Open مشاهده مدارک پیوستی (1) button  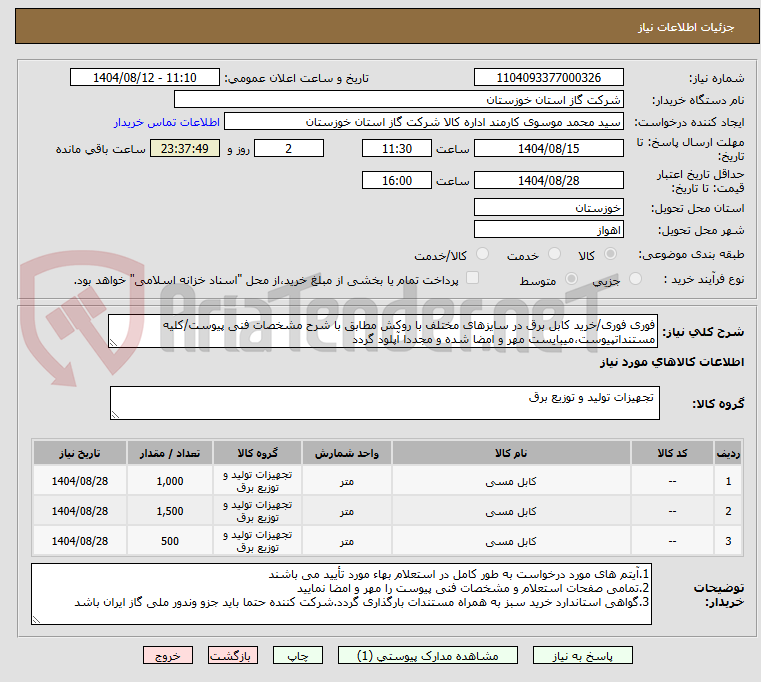tap(428, 655)
